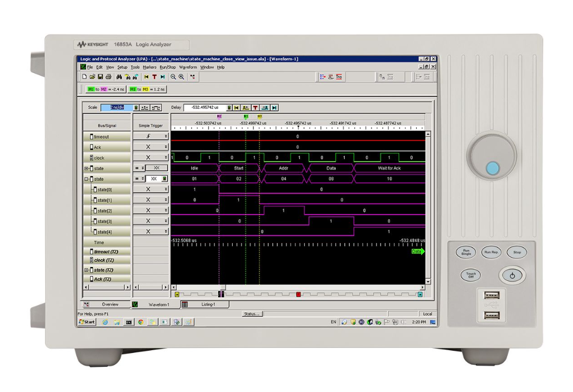This screenshot has height=392, width=573.
Task: Click the Status... button
Action: pos(252,314)
